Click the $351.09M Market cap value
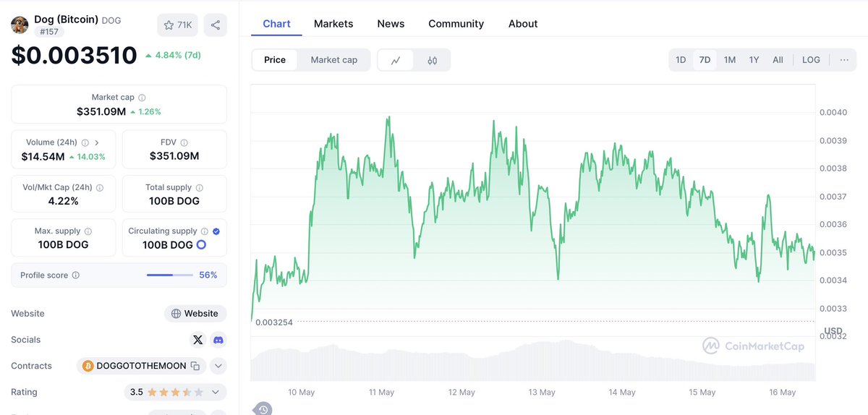Viewport: 868px width, 415px height. click(101, 112)
